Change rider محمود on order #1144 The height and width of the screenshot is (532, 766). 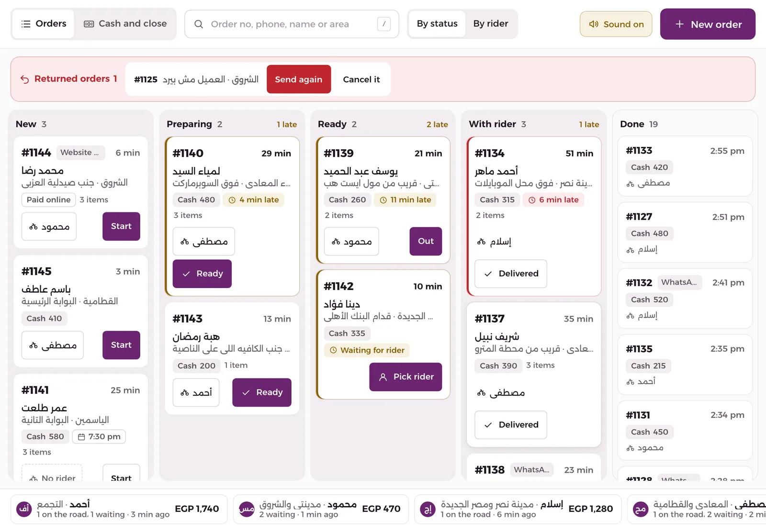tap(49, 226)
